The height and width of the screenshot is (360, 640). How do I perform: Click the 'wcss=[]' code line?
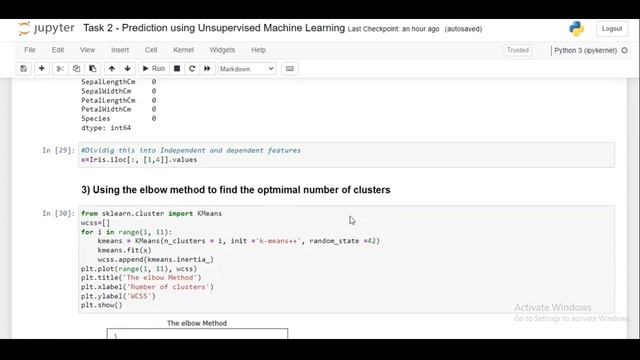pyautogui.click(x=96, y=223)
